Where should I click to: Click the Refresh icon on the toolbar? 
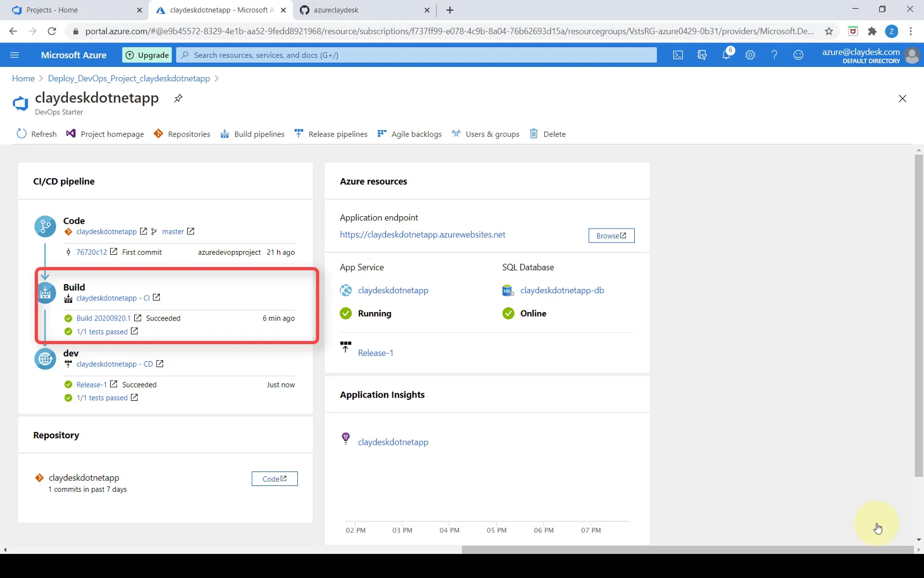click(36, 134)
